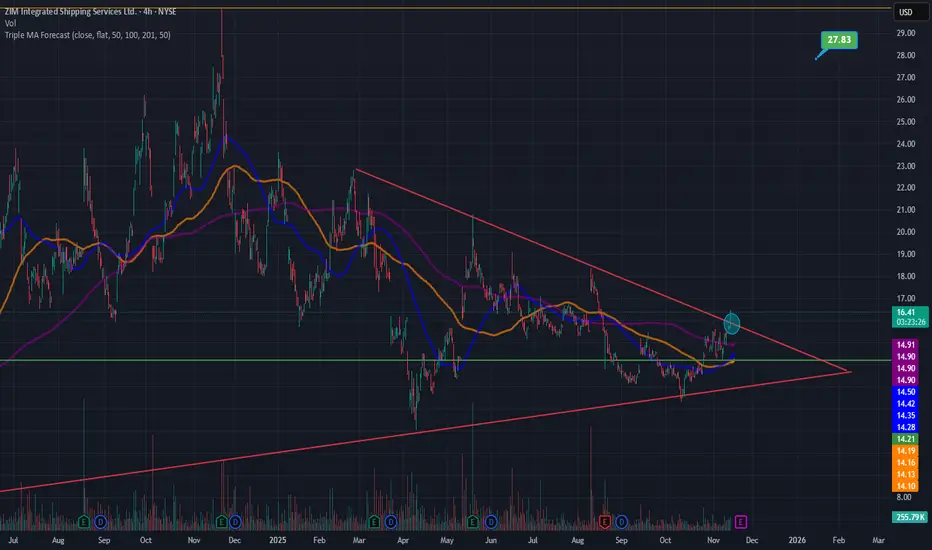Click the 20.00 price axis label

906,232
